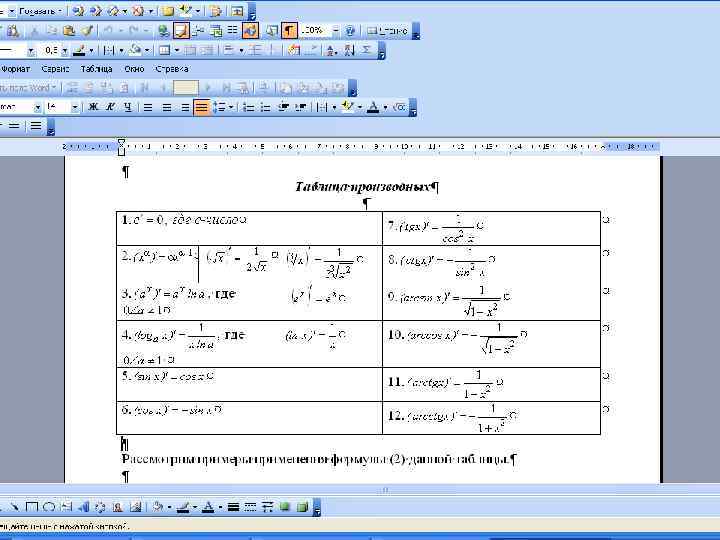
Task: Toggle italic formatting (К button)
Action: 110,107
